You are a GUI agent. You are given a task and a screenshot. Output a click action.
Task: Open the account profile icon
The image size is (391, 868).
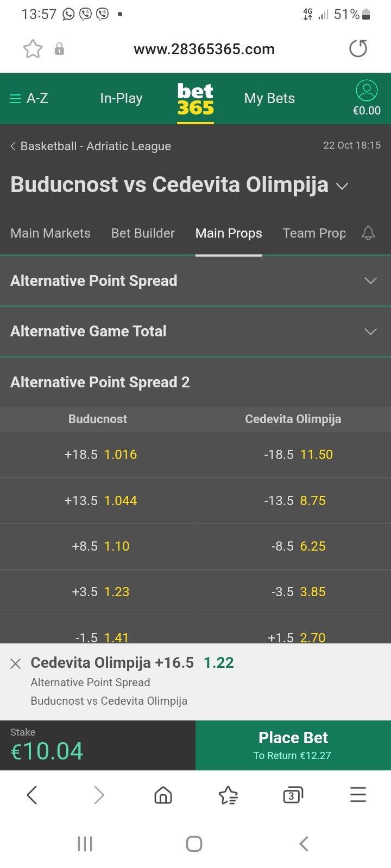point(367,91)
